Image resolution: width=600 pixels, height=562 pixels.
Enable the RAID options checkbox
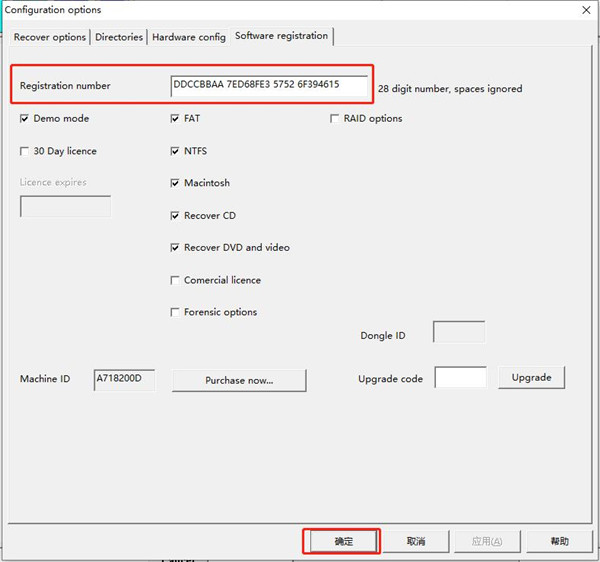coord(335,119)
